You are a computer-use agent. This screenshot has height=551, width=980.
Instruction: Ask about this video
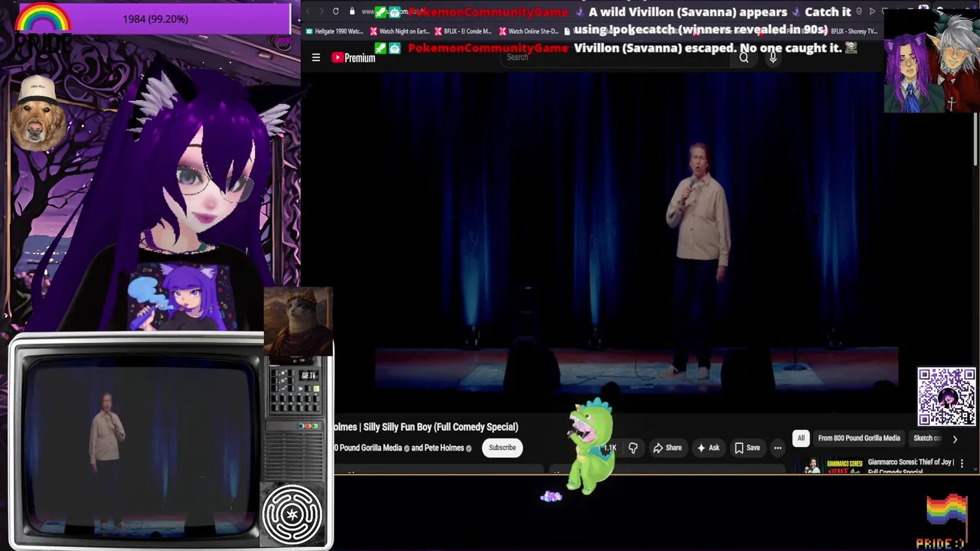[707, 448]
